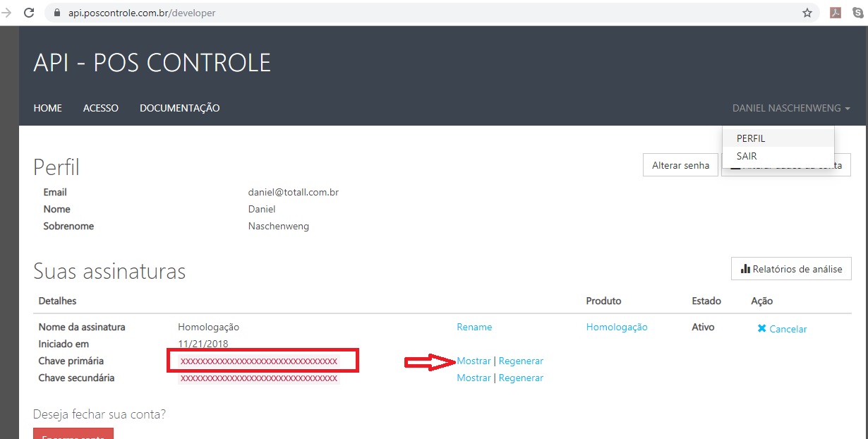Expand the DANIEL NASCHENWENG user dropdown
Image resolution: width=868 pixels, height=439 pixels.
click(791, 108)
